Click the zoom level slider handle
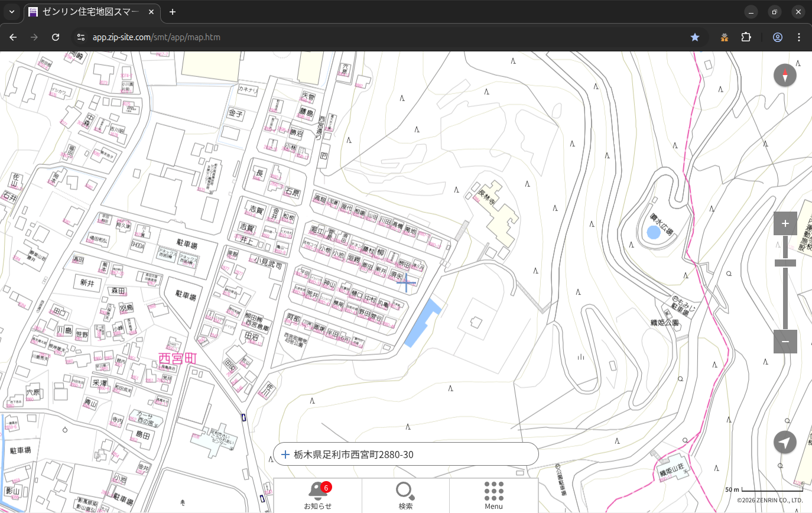 click(x=785, y=262)
